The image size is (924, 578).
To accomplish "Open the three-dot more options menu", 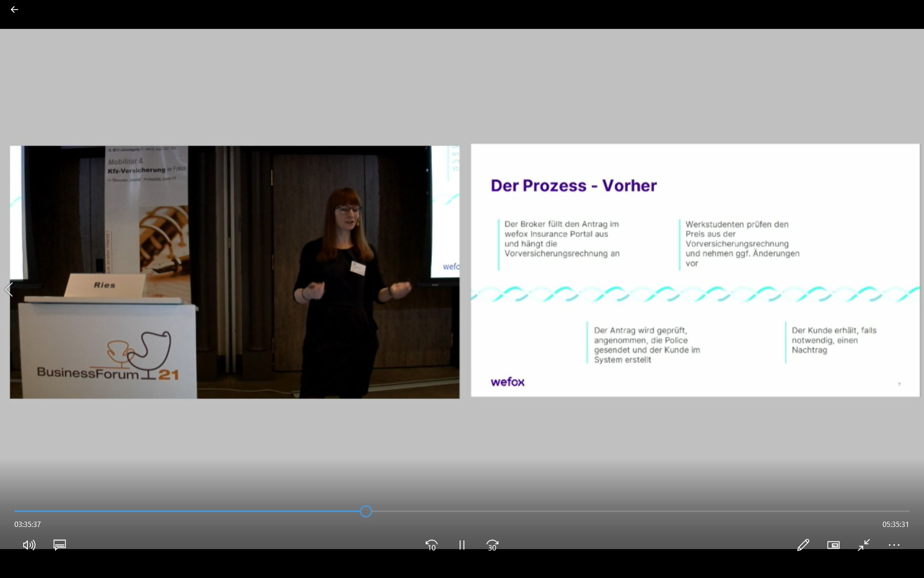I will pyautogui.click(x=894, y=545).
